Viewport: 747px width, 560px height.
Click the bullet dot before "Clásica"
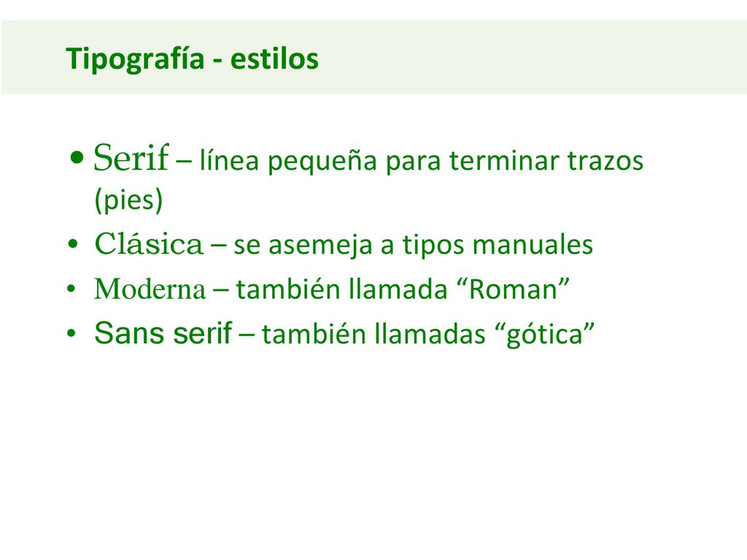pos(73,245)
